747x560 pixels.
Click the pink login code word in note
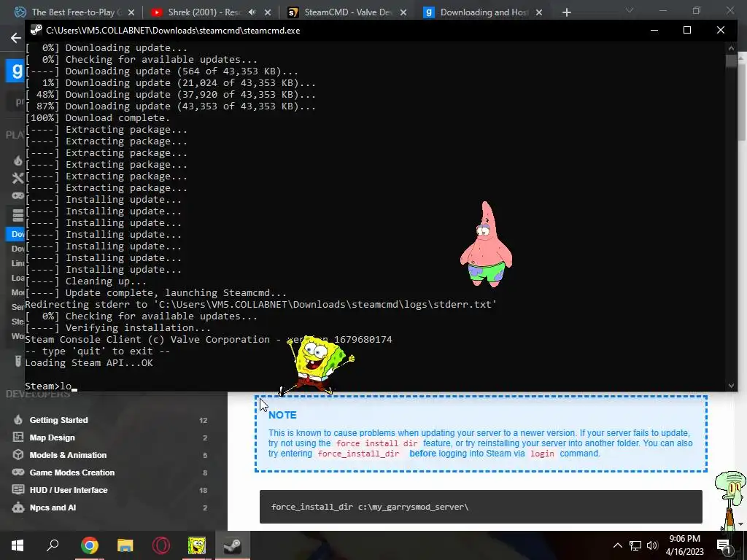point(542,454)
